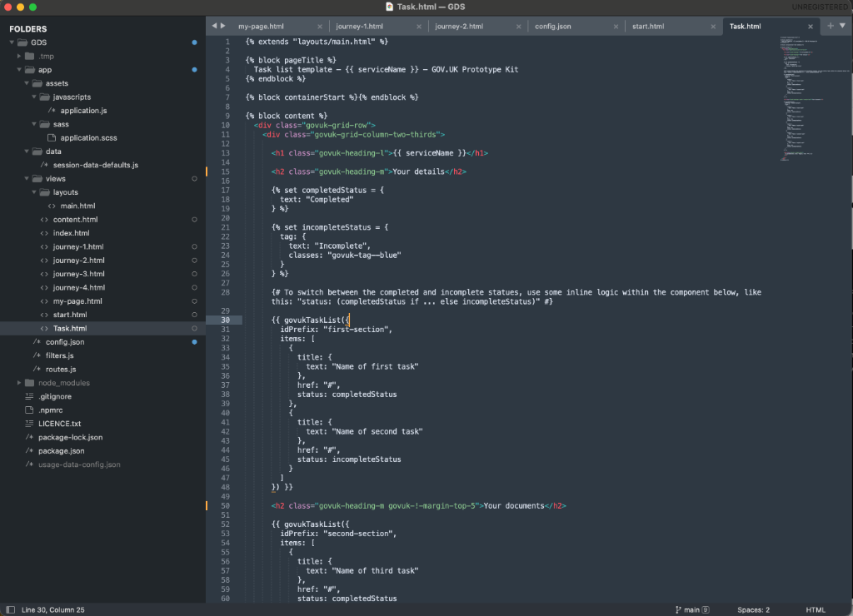Switch to the config.json tab
The width and height of the screenshot is (853, 616).
pyautogui.click(x=553, y=26)
